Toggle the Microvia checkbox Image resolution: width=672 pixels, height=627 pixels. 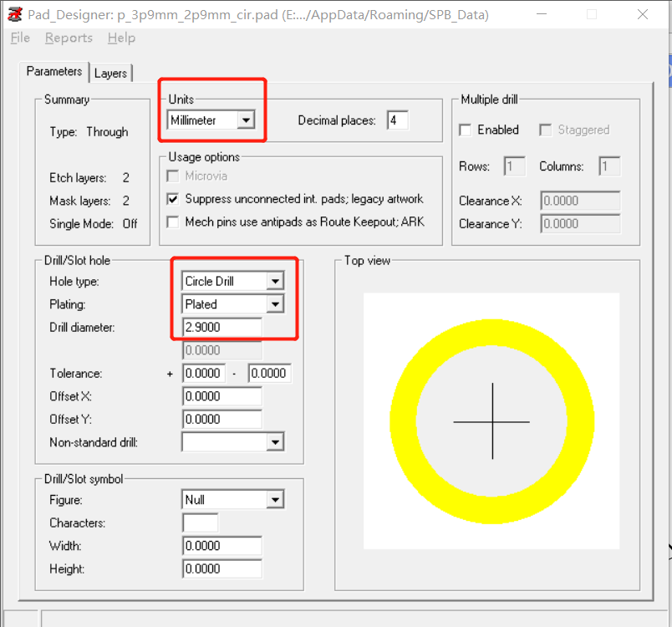click(173, 176)
